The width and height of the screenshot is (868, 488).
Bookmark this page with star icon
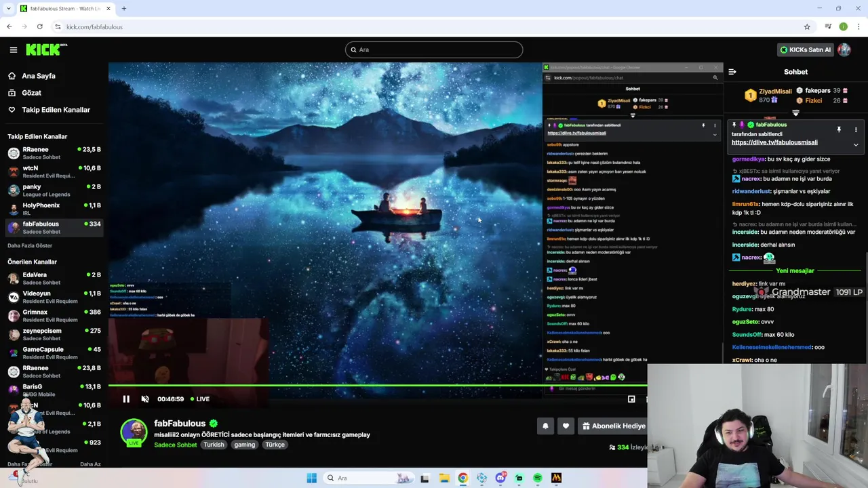tap(807, 26)
